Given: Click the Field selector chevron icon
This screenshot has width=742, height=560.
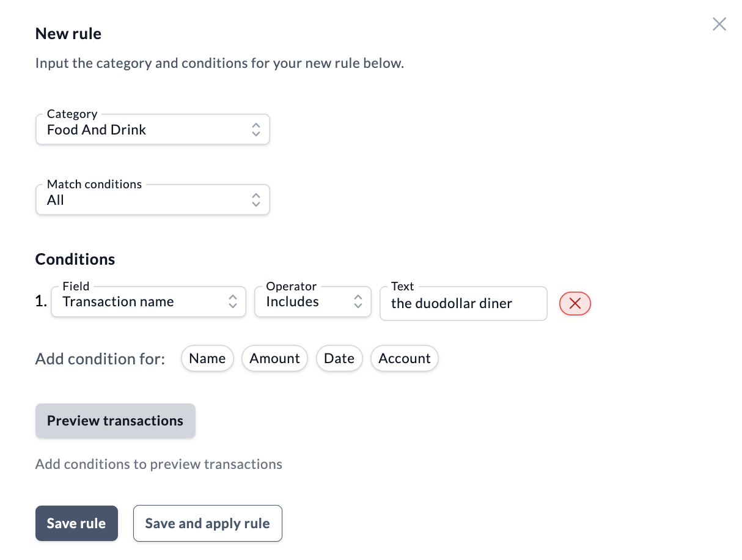Looking at the screenshot, I should (233, 301).
